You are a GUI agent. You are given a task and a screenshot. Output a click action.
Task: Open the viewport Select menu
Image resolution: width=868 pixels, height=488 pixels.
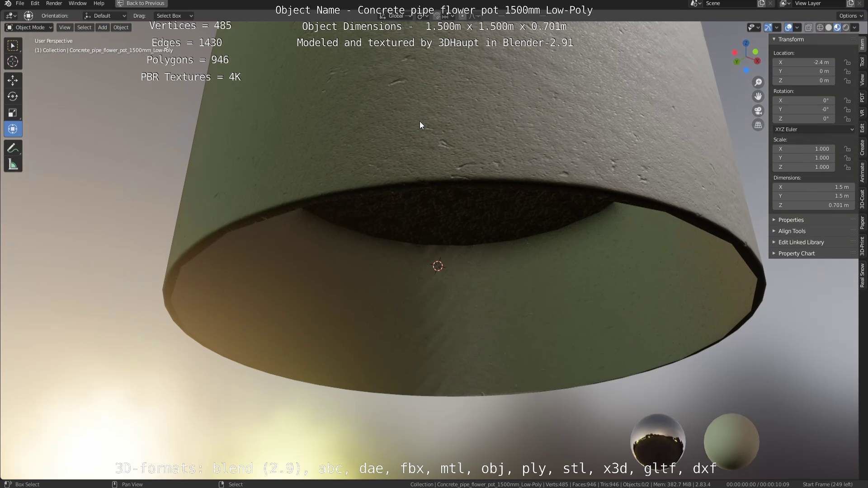tap(84, 28)
